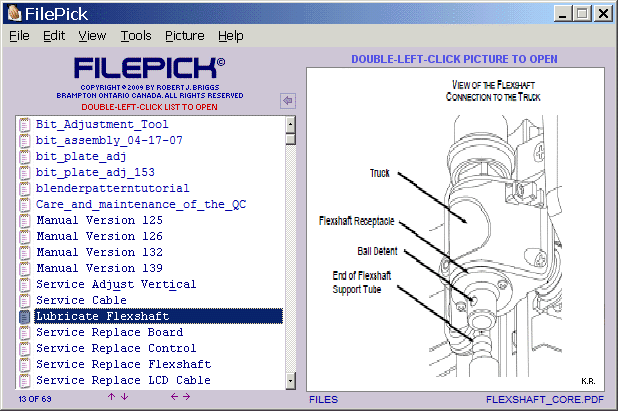
Task: Click the document icon beside Service Replace Flexshaft
Action: click(24, 364)
